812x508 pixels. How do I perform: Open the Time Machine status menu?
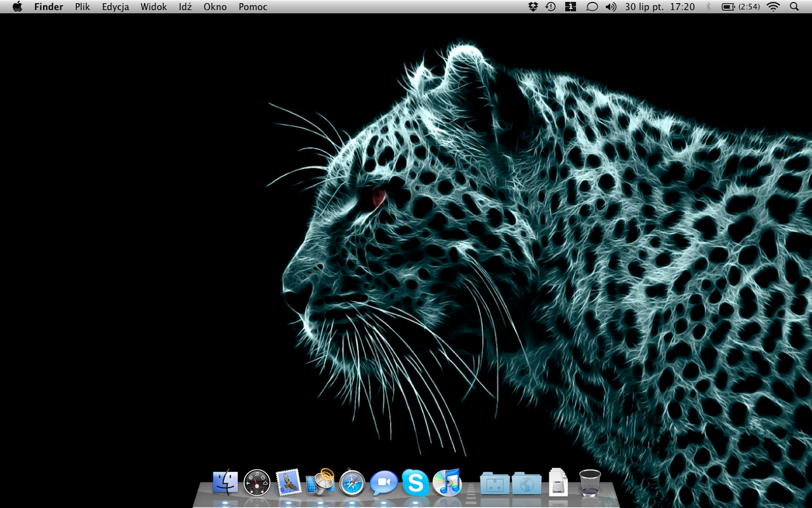(551, 7)
